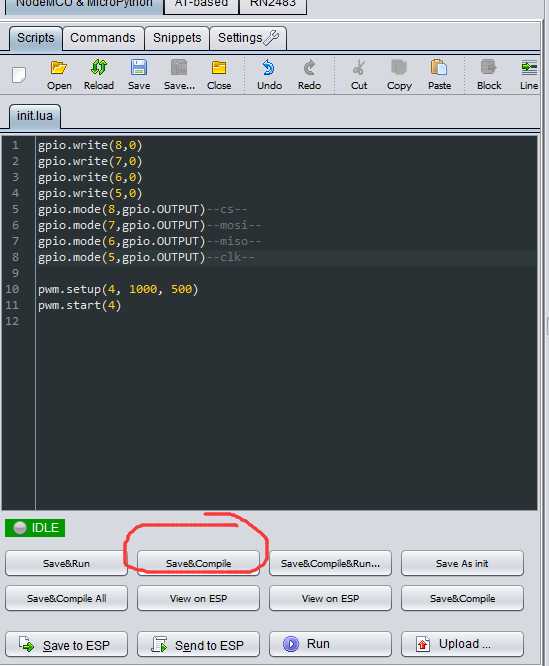Switch to the Scripts tab
The image size is (549, 666).
[36, 38]
